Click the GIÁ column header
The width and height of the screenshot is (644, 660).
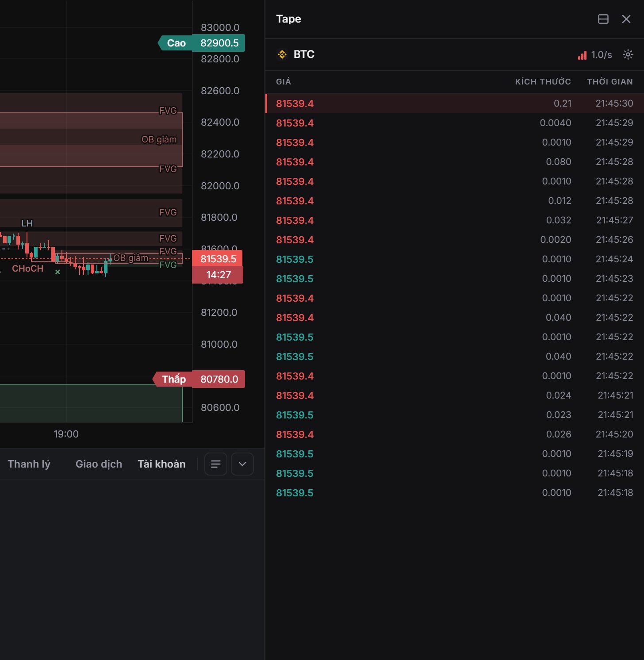coord(284,82)
